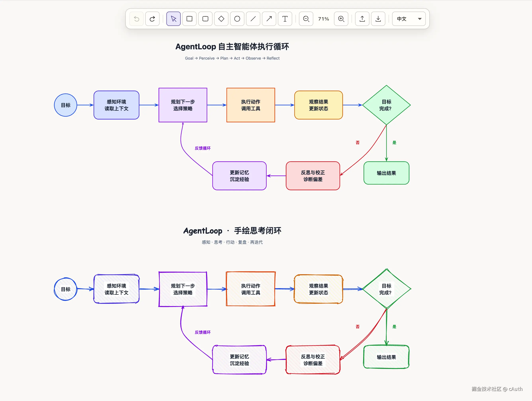Select the top 目标完成? diamond
The width and height of the screenshot is (532, 401).
(386, 105)
